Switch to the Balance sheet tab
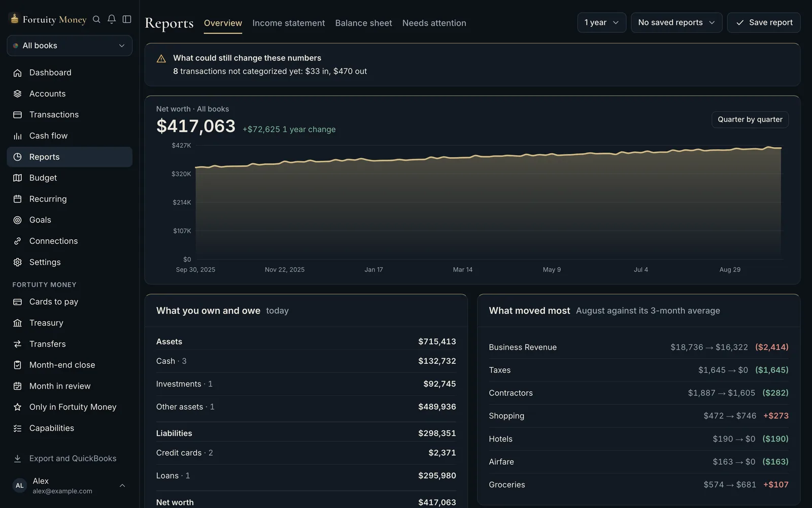 tap(363, 23)
